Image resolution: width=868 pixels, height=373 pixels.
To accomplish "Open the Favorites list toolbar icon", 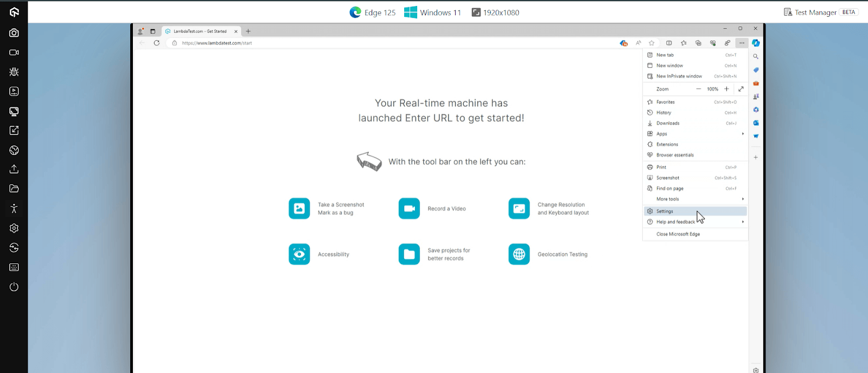I will point(684,43).
